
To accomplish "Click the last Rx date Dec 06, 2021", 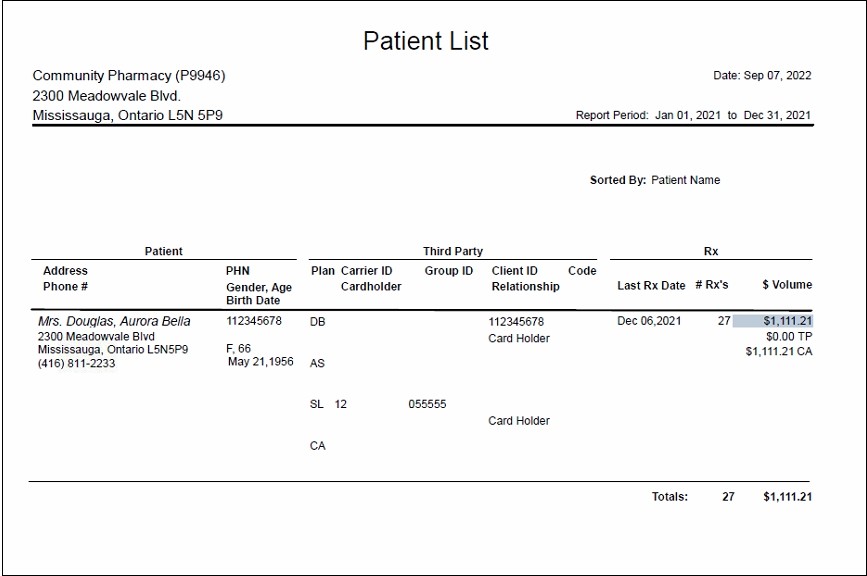I will [x=649, y=321].
